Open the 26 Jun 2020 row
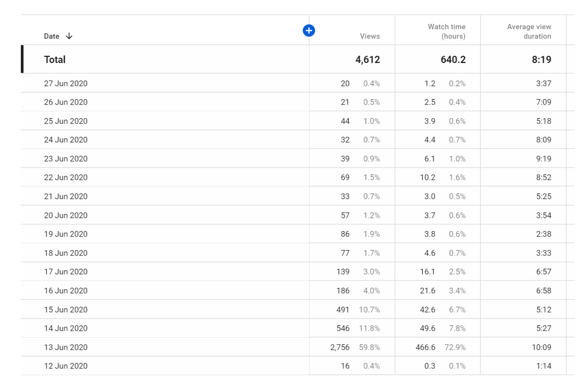The width and height of the screenshot is (588, 392). (x=297, y=102)
